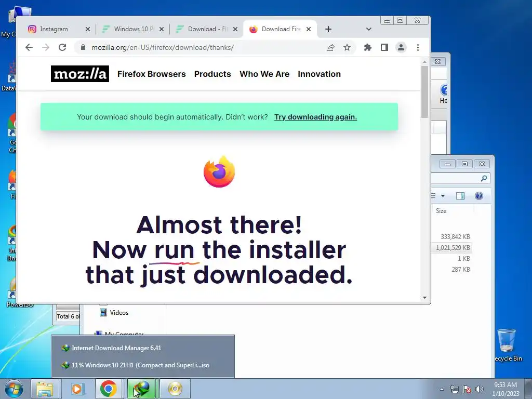Reload the Mozilla download page
Image resolution: width=532 pixels, height=399 pixels.
(x=62, y=47)
